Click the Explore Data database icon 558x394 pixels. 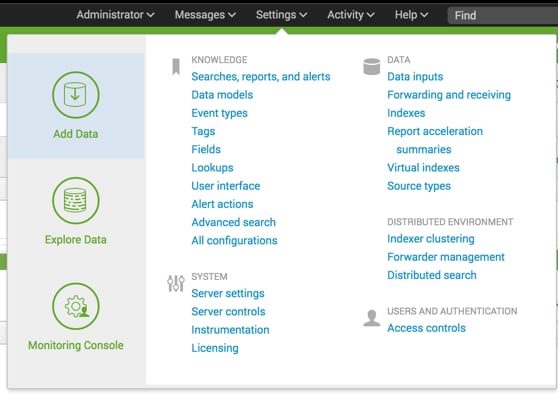pyautogui.click(x=76, y=200)
